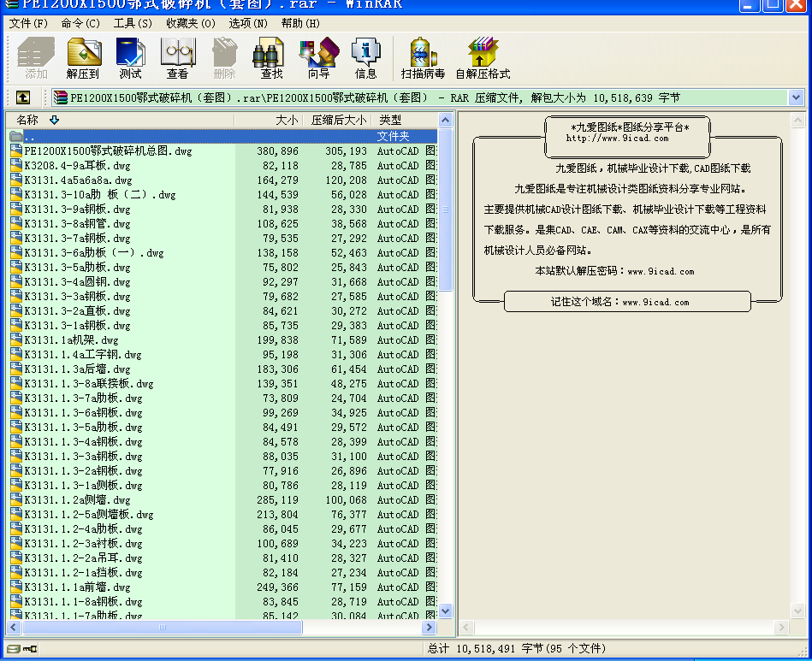This screenshot has height=661, width=812.
Task: Click the Virus Scan (扫描病毒) icon
Action: click(423, 59)
